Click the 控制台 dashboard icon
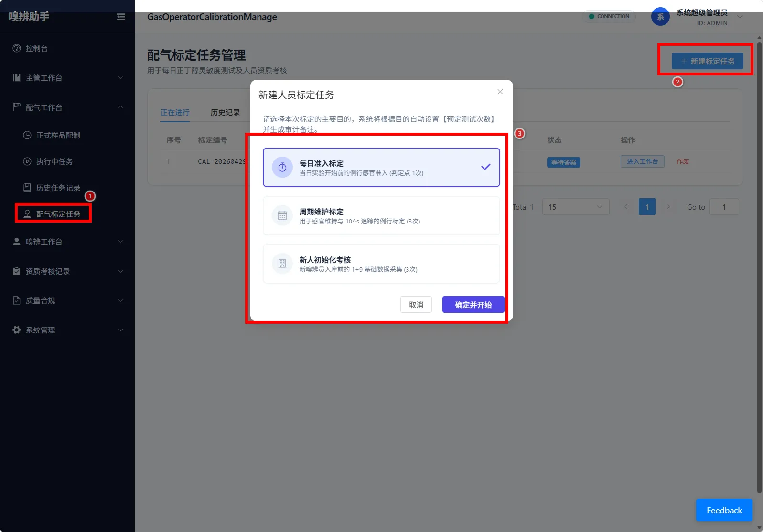 (17, 48)
